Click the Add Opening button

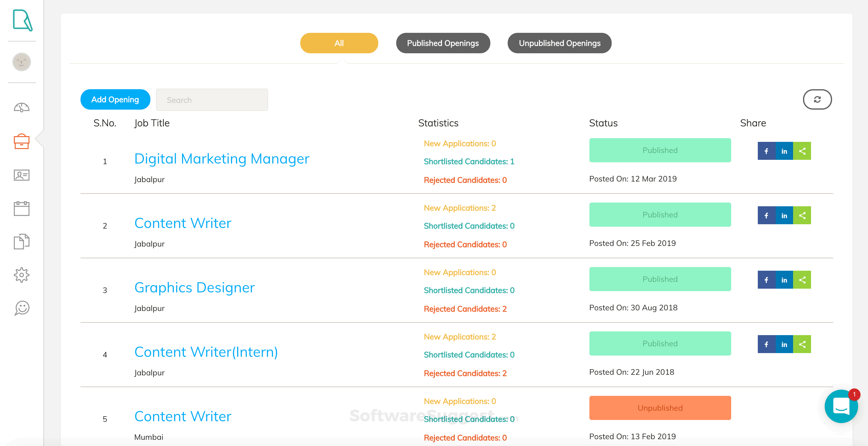click(x=115, y=99)
